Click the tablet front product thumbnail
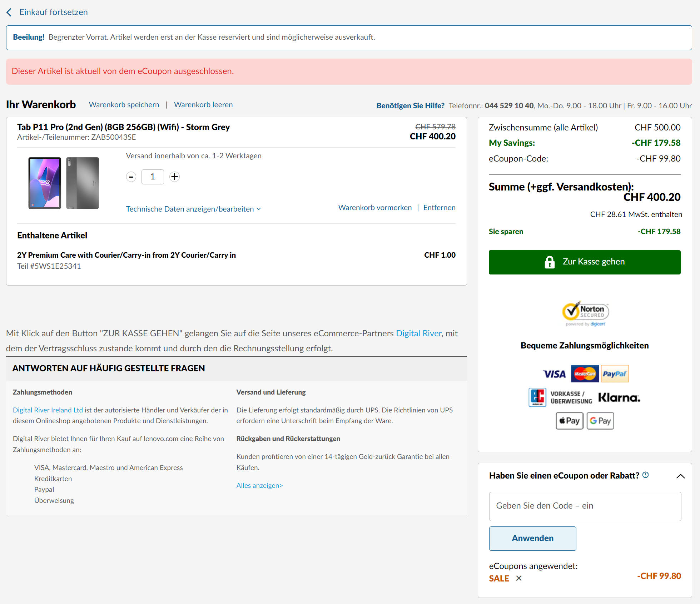The width and height of the screenshot is (700, 604). (45, 183)
